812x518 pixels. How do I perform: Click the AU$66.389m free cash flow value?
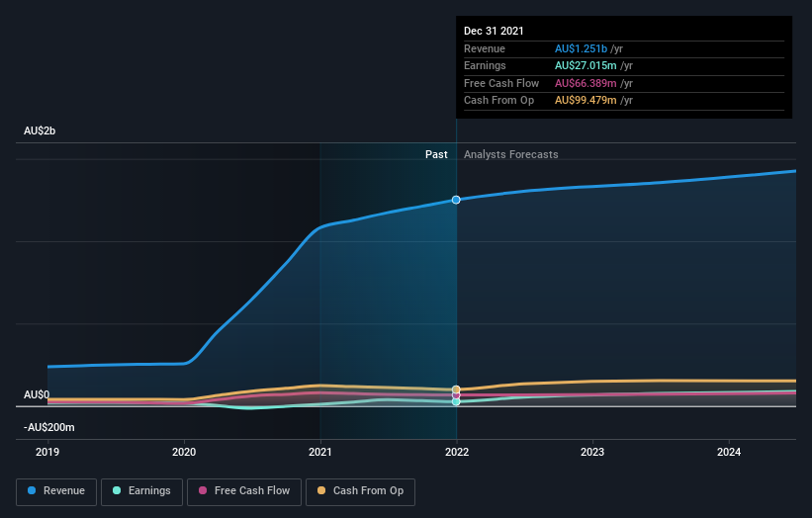tap(586, 83)
